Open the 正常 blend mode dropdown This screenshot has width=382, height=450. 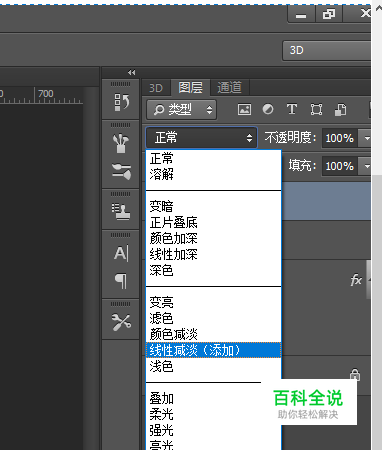[202, 137]
